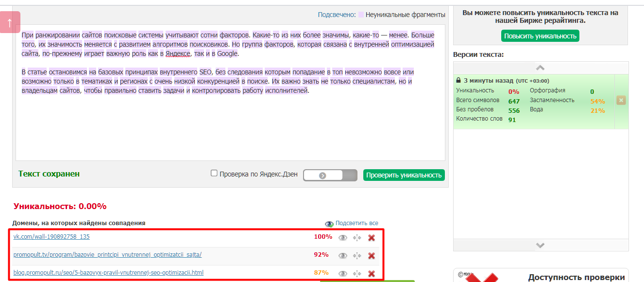Image resolution: width=644 pixels, height=282 pixels.
Task: Delete the vk.com match with the red X icon
Action: (371, 238)
